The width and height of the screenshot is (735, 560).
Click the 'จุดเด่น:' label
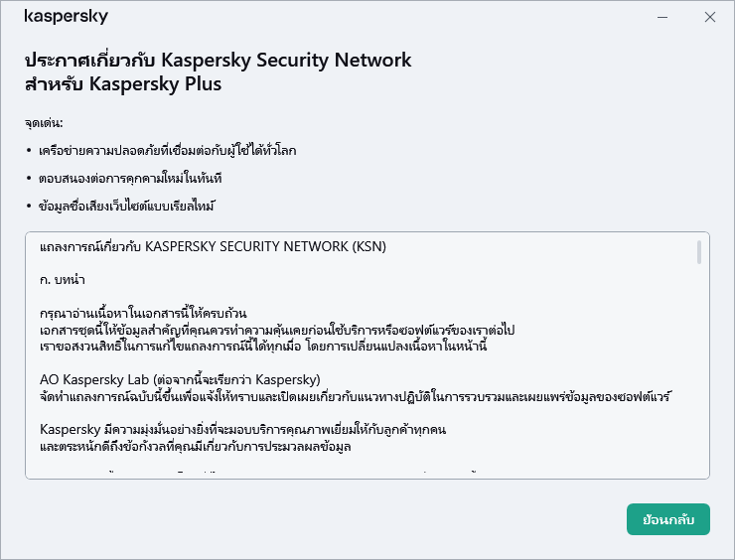[x=44, y=123]
